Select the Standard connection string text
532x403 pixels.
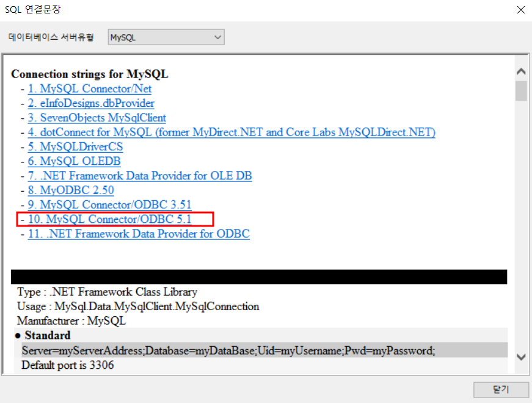(228, 350)
